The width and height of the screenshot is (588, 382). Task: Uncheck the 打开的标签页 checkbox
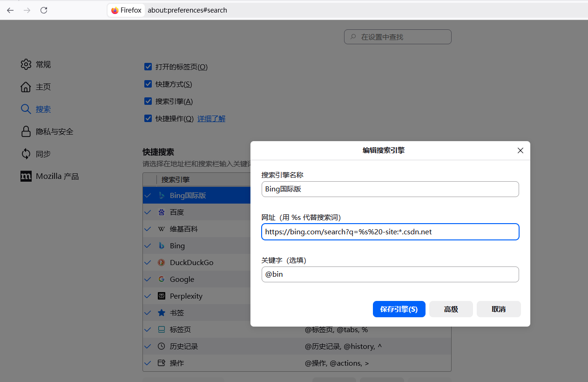click(x=148, y=67)
